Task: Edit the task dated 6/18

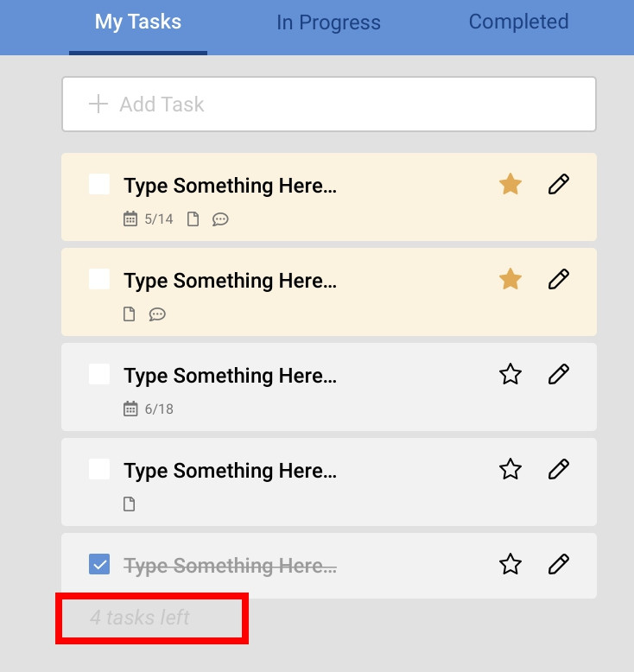Action: tap(559, 374)
